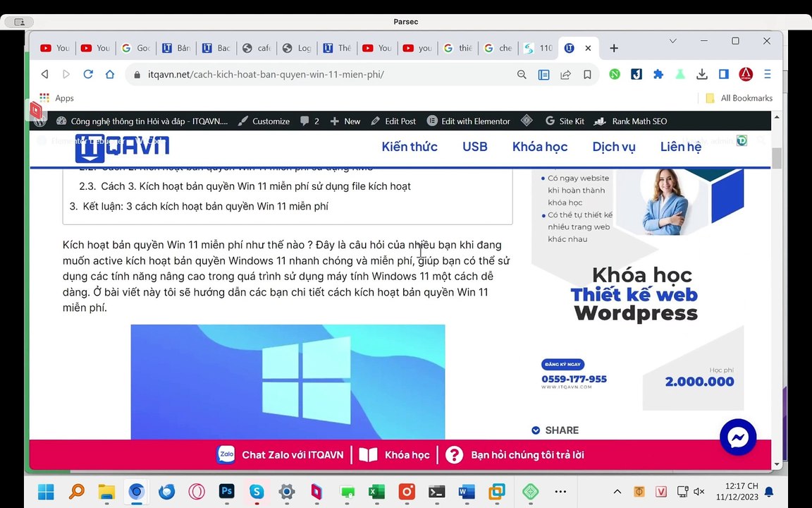Open the Dịch vụ navigation link
The image size is (812, 508).
(614, 147)
